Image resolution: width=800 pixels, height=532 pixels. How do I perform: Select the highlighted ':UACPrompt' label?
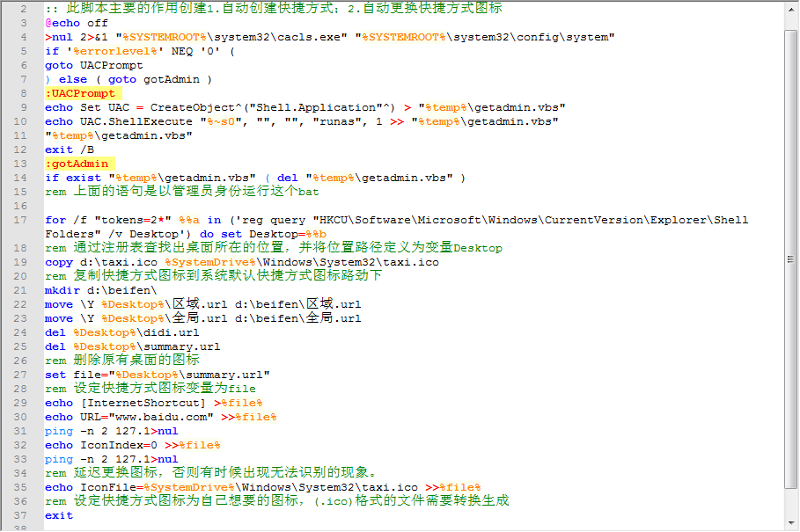pyautogui.click(x=84, y=93)
